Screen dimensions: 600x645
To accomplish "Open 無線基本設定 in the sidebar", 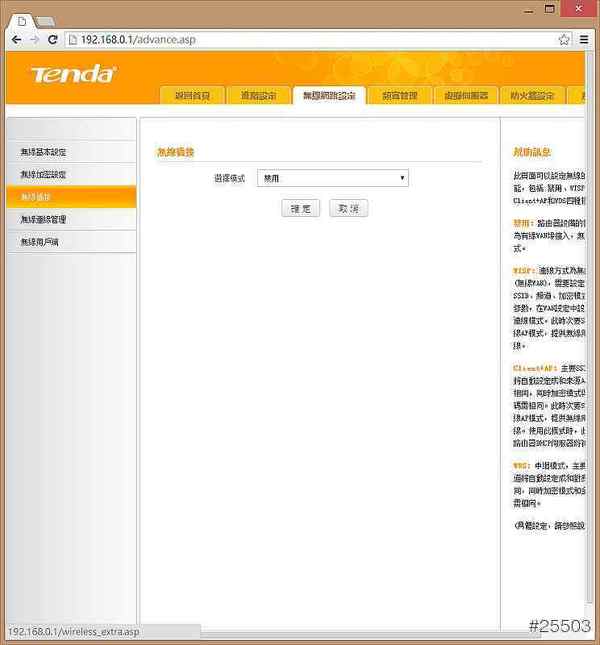I will click(72, 152).
